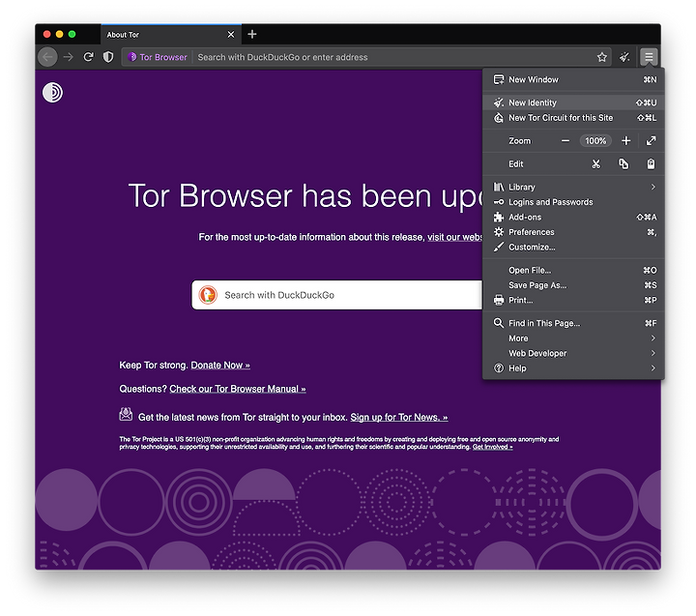This screenshot has width=696, height=616.
Task: Select Print... from the menu
Action: (x=573, y=300)
